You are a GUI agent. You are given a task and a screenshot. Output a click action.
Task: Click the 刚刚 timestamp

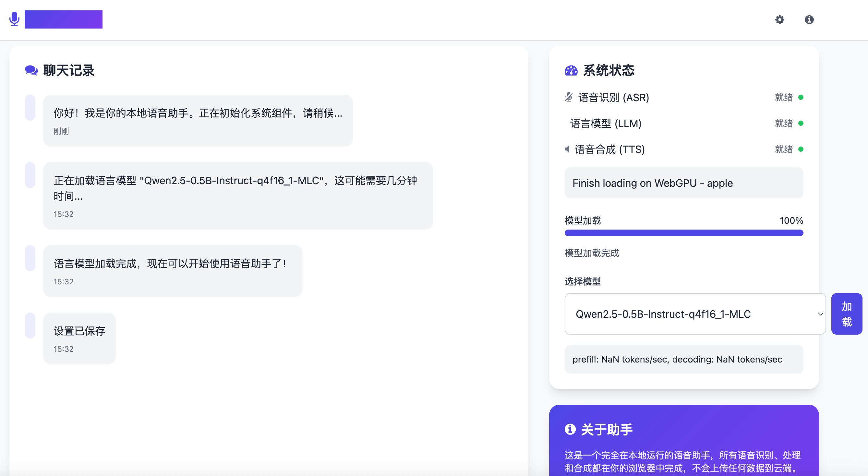61,131
